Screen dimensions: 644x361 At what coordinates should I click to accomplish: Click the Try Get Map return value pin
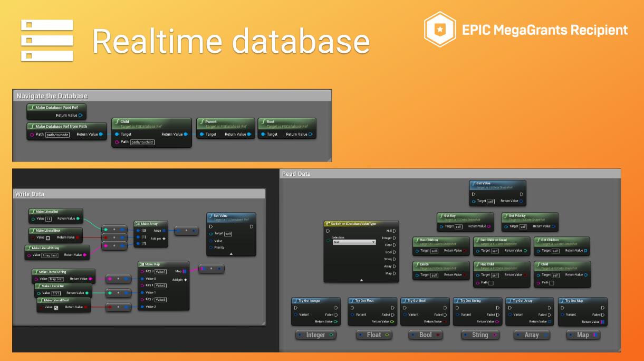tap(602, 321)
